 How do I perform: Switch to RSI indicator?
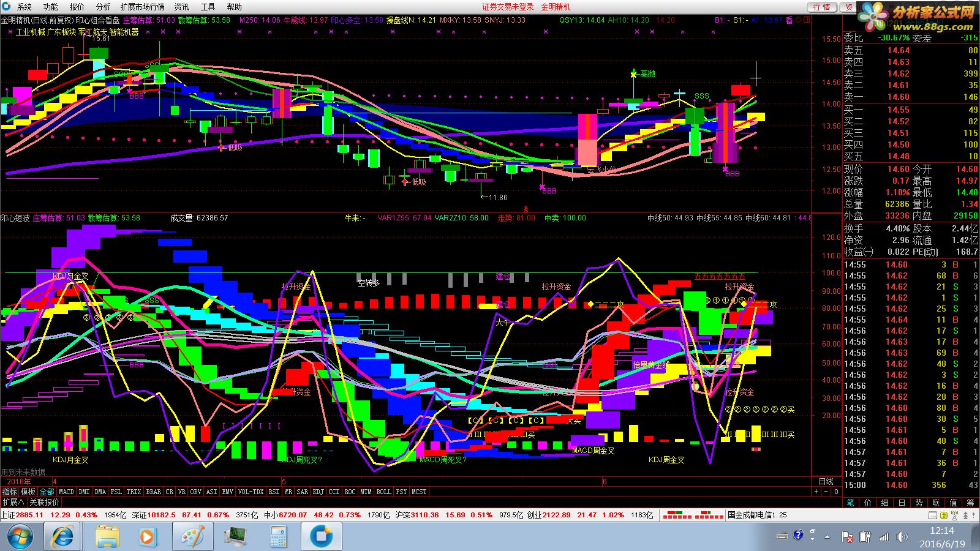[274, 492]
